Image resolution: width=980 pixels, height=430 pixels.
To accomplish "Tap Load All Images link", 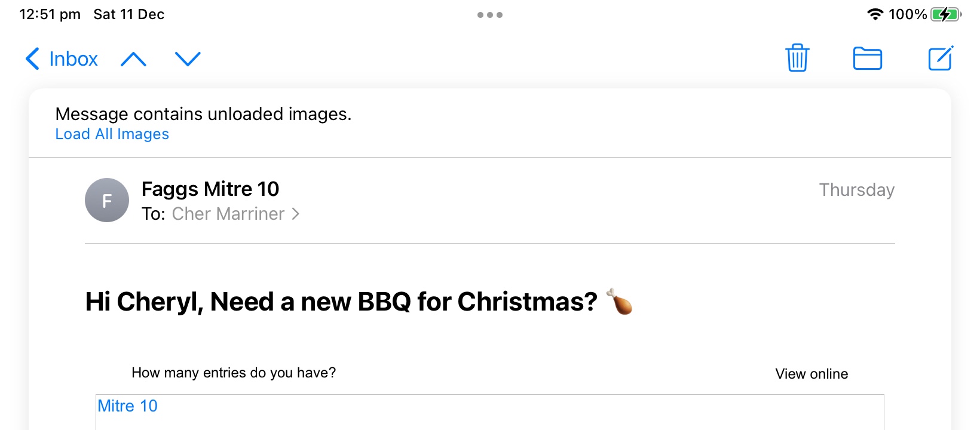I will pos(112,134).
